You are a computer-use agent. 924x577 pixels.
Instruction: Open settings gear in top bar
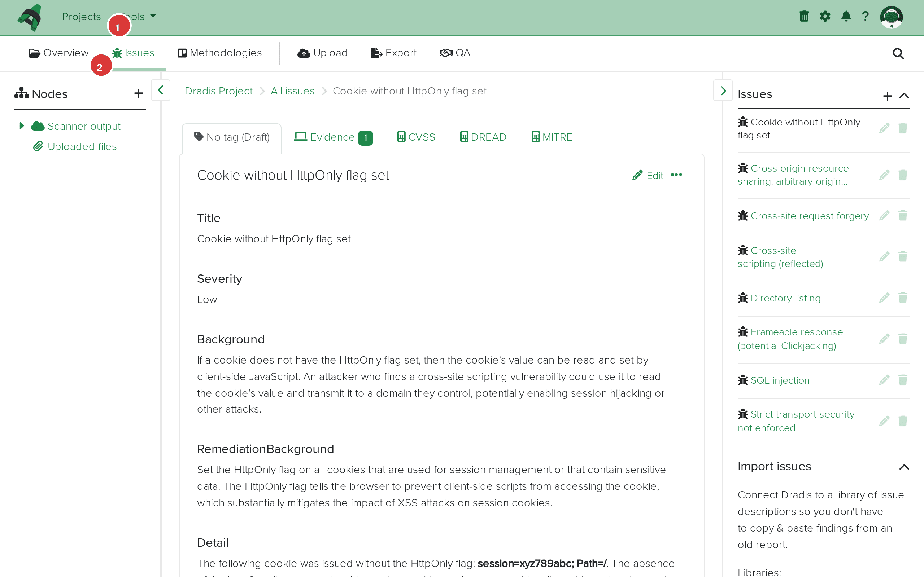[825, 17]
